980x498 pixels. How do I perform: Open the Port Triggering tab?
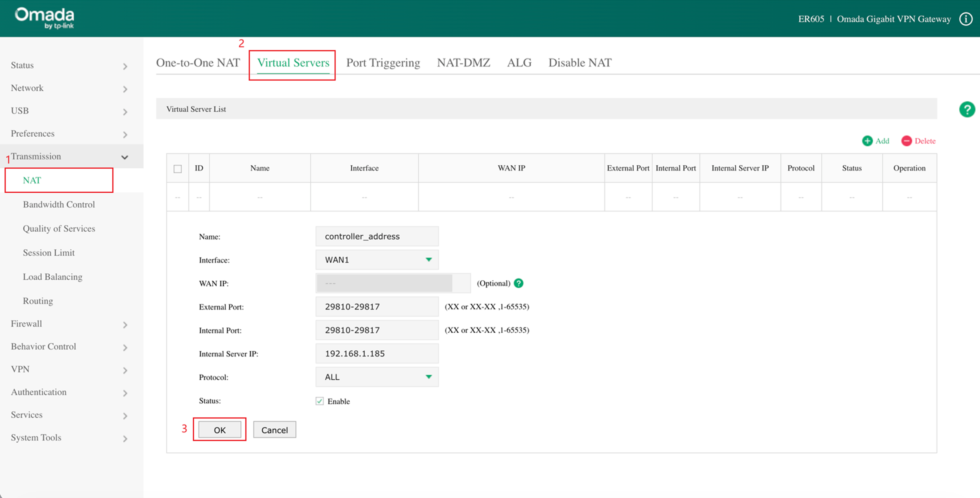[x=383, y=63]
